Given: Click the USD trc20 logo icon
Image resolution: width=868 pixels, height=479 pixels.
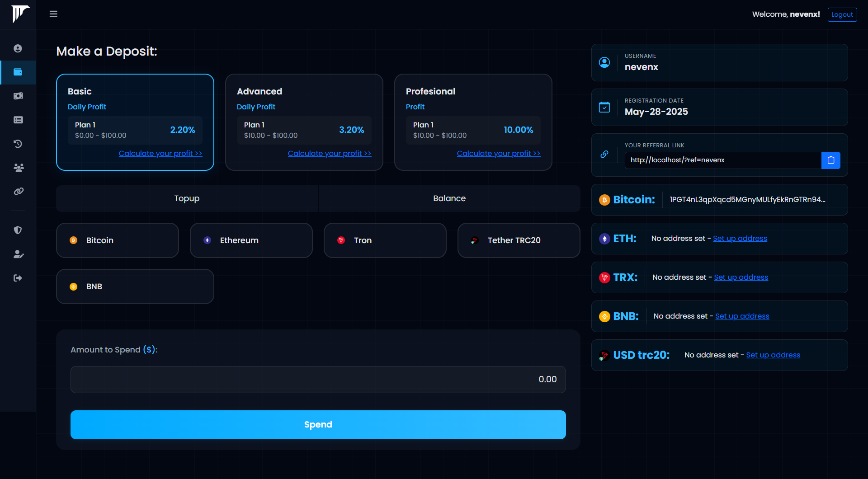Looking at the screenshot, I should coord(604,356).
